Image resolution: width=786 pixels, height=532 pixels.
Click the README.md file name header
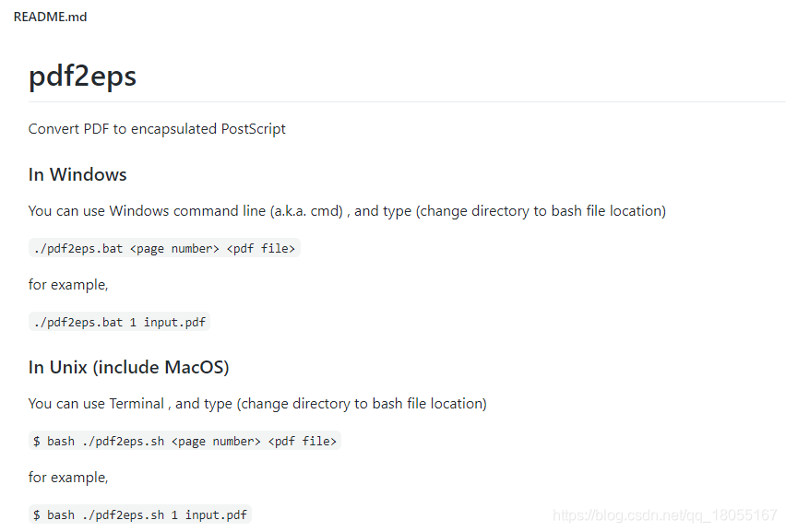pos(50,17)
